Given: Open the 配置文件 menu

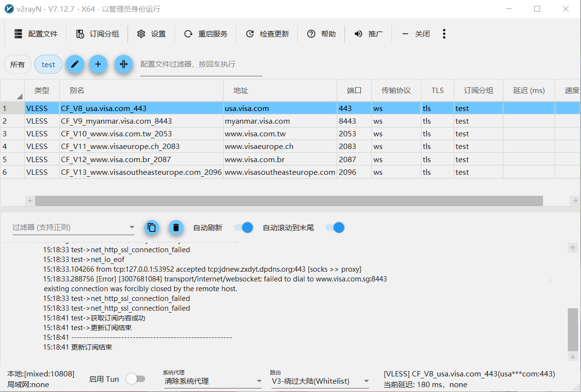Looking at the screenshot, I should (x=36, y=34).
